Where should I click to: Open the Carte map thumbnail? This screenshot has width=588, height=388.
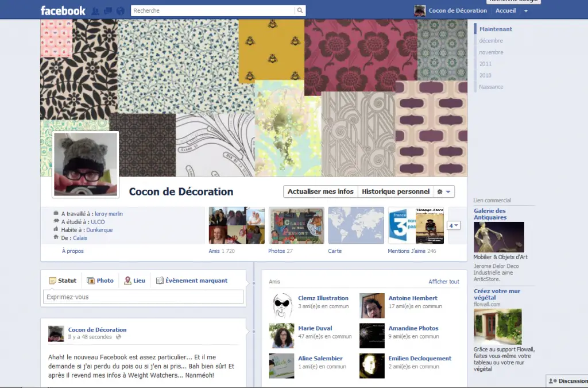tap(355, 225)
